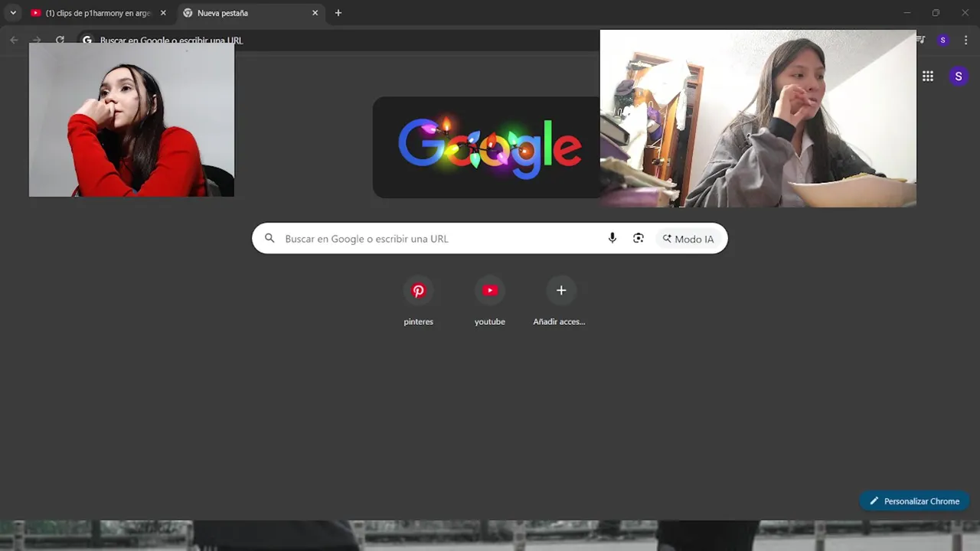Image resolution: width=980 pixels, height=551 pixels.
Task: Open the Google apps grid
Action: [928, 76]
